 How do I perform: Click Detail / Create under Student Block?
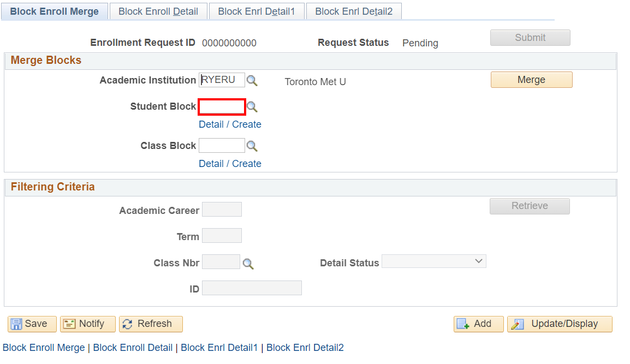point(230,124)
